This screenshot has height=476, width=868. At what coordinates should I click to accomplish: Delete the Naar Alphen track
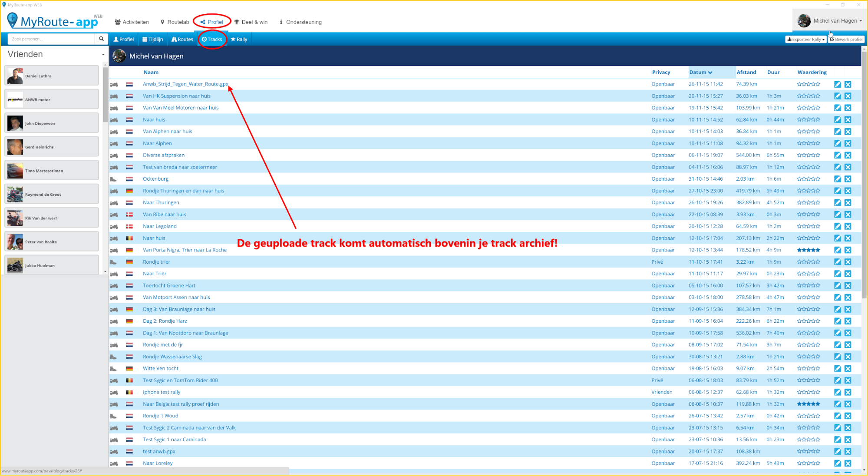pyautogui.click(x=848, y=143)
